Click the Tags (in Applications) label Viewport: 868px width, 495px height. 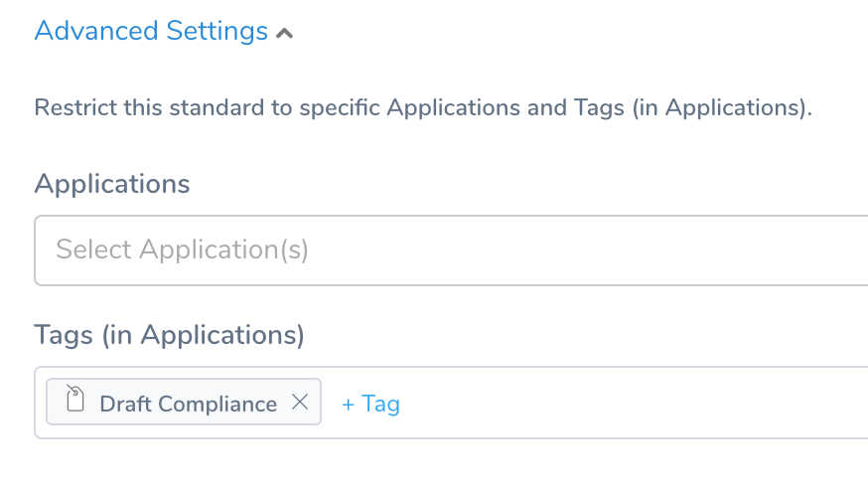170,335
